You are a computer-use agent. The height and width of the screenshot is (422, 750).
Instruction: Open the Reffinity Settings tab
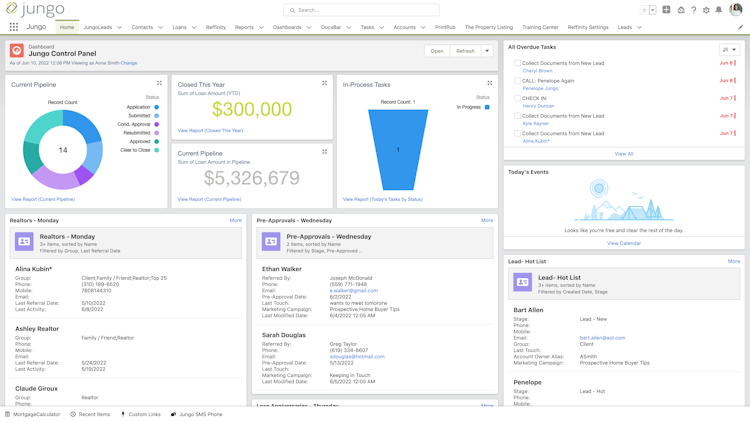click(588, 27)
